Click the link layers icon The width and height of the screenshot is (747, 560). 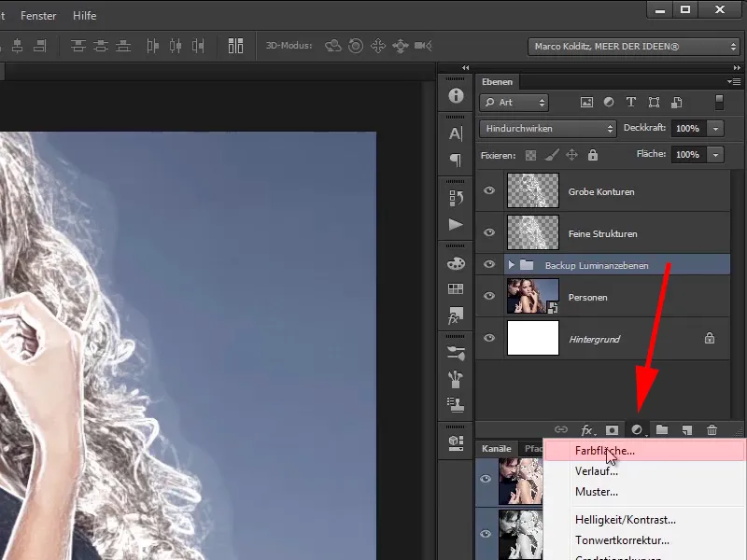561,429
